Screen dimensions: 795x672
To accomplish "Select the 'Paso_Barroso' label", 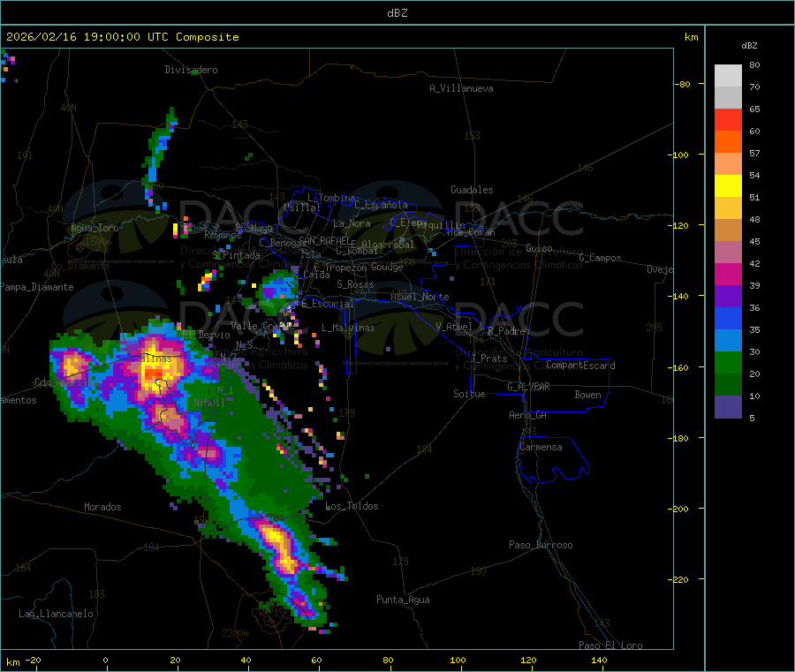I will coord(541,545).
